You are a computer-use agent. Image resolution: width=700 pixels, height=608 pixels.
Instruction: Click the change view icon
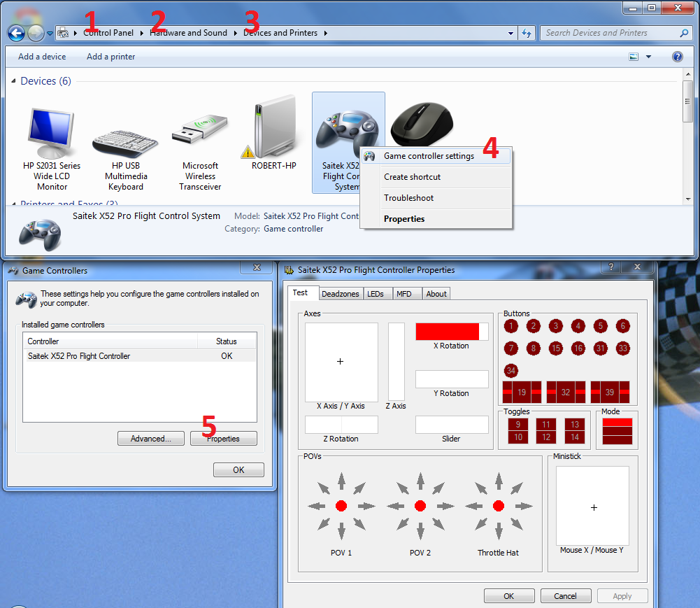(x=634, y=57)
